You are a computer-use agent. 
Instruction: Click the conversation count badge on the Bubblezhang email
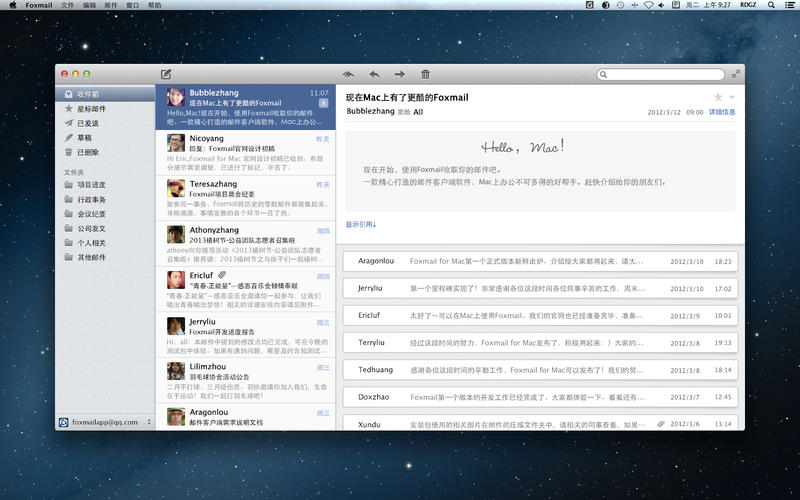coord(323,103)
